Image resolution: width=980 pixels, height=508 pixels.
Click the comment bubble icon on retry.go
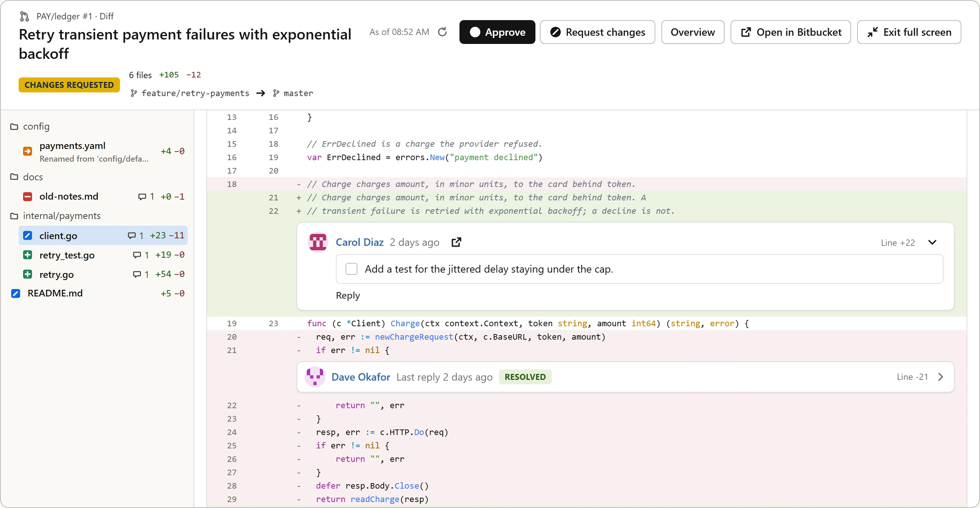pyautogui.click(x=137, y=274)
